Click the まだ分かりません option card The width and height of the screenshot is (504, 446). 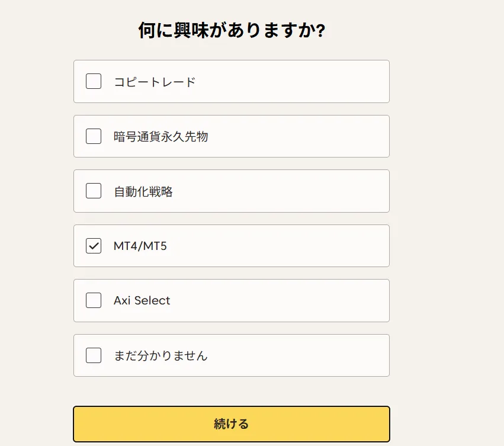pyautogui.click(x=231, y=355)
